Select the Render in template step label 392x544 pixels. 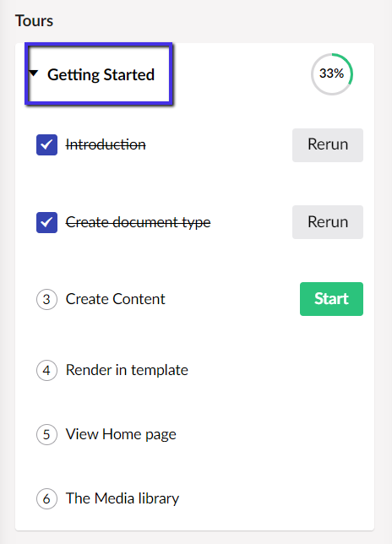point(127,370)
